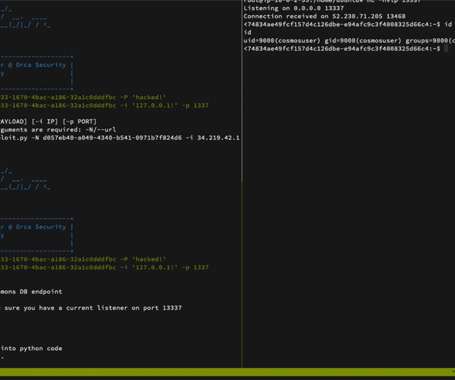455x380 pixels.
Task: Click the 'Connection received on' line
Action: [324, 16]
